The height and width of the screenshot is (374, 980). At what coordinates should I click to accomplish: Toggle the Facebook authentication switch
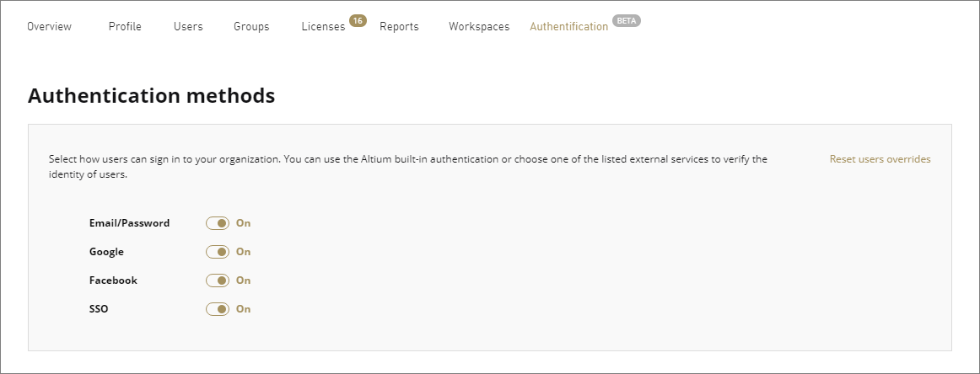[x=218, y=280]
